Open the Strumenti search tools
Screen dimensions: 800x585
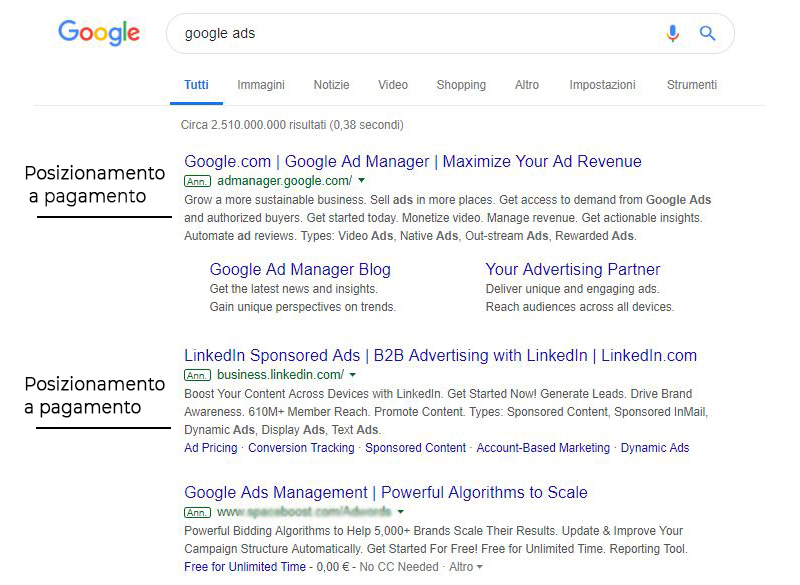click(692, 85)
